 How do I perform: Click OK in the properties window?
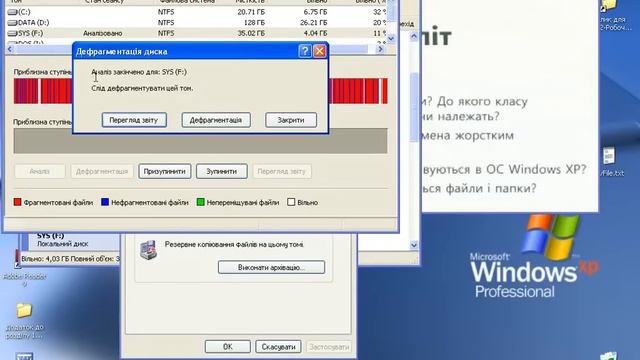pos(227,347)
